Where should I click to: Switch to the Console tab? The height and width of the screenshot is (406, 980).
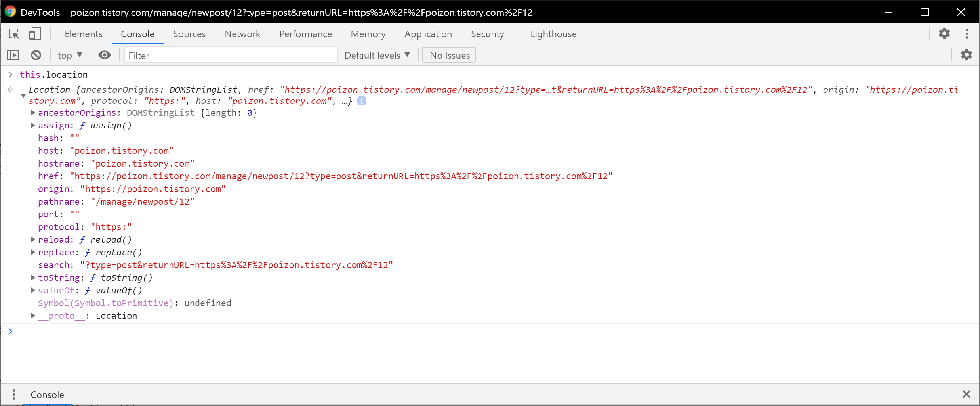pyautogui.click(x=137, y=34)
